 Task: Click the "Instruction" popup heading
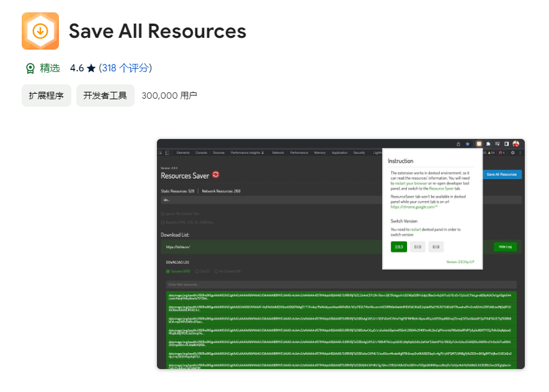pos(401,161)
